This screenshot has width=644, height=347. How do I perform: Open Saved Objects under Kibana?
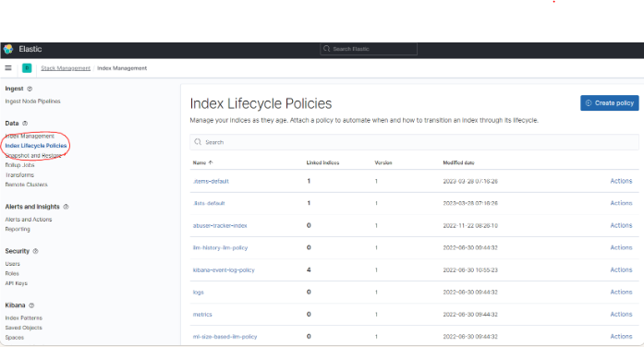click(23, 328)
